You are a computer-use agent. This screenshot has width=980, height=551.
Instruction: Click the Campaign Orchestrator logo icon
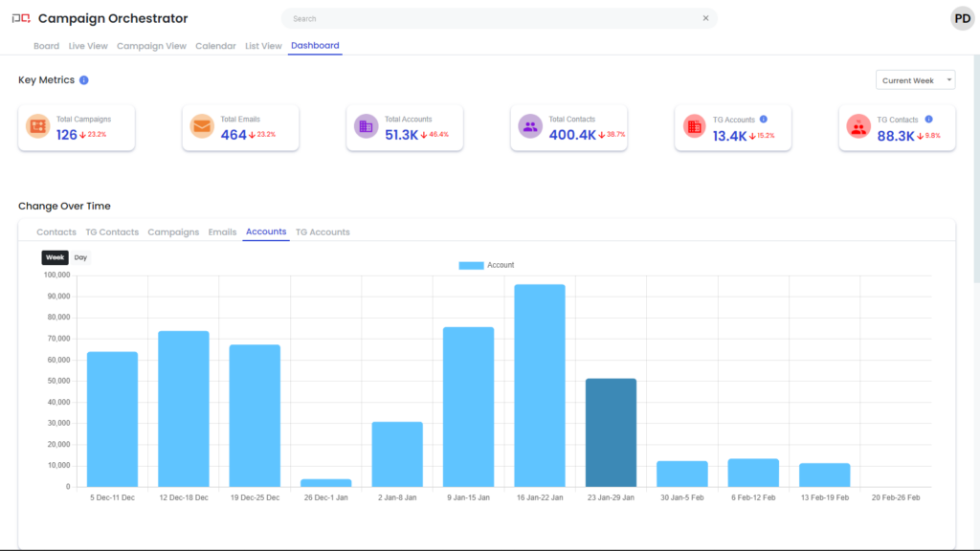click(x=20, y=18)
